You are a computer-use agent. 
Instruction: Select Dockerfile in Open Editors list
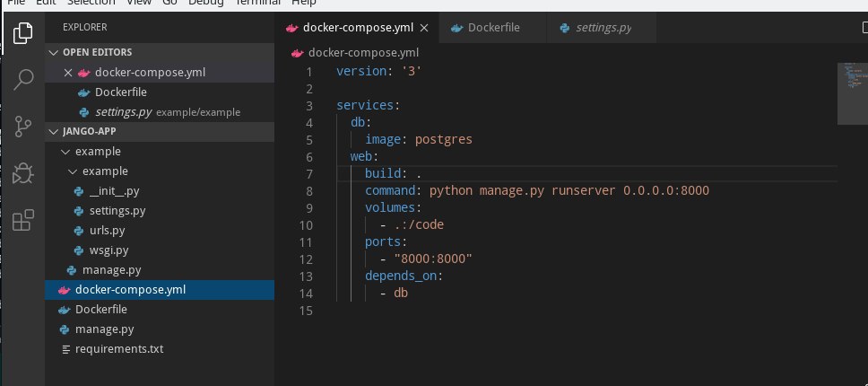click(160, 92)
